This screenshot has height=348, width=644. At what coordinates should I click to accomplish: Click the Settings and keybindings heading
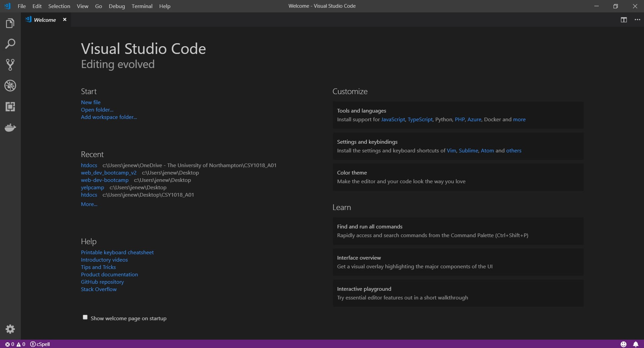coord(367,142)
